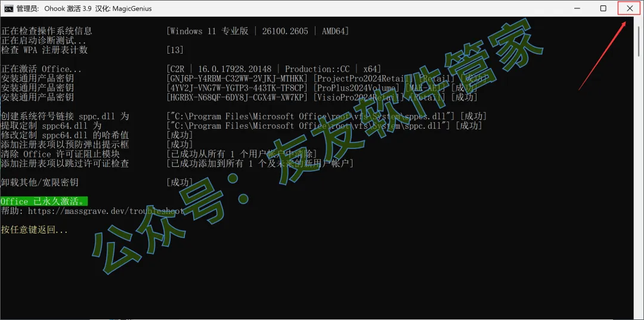Click the massgrave.dev troubleshoot URL
This screenshot has height=320, width=644.
[x=104, y=211]
